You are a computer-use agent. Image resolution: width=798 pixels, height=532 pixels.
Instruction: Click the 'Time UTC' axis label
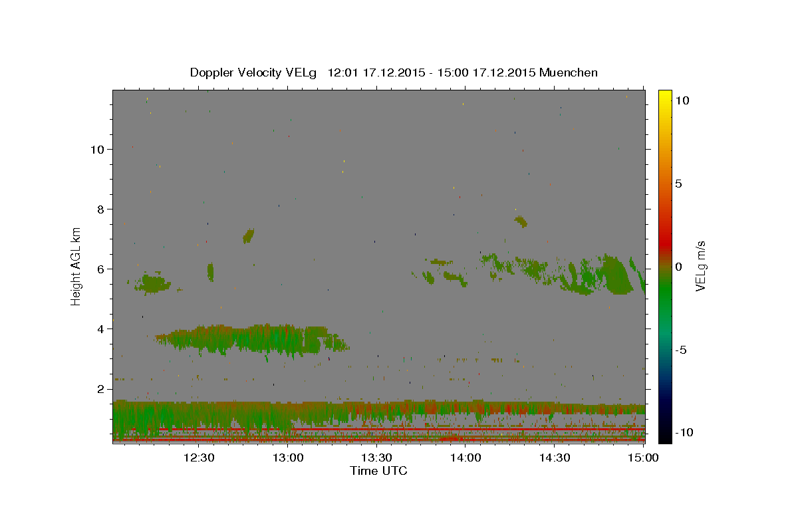click(378, 471)
